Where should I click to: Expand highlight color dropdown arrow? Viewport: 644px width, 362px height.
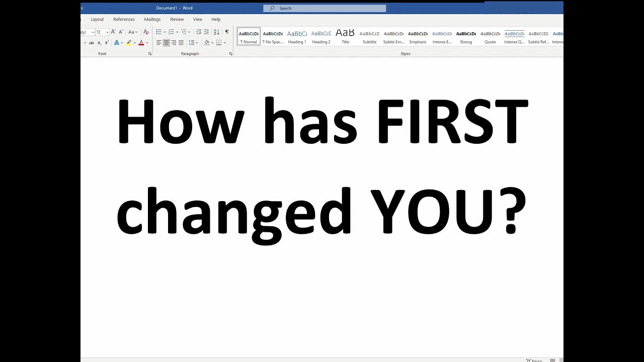tap(135, 43)
